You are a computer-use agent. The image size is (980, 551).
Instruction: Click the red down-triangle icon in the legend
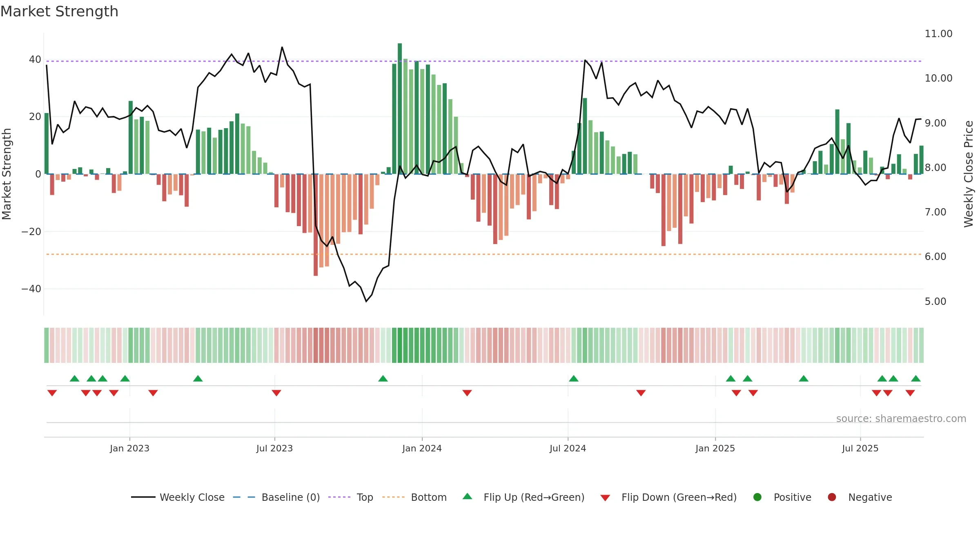(605, 498)
